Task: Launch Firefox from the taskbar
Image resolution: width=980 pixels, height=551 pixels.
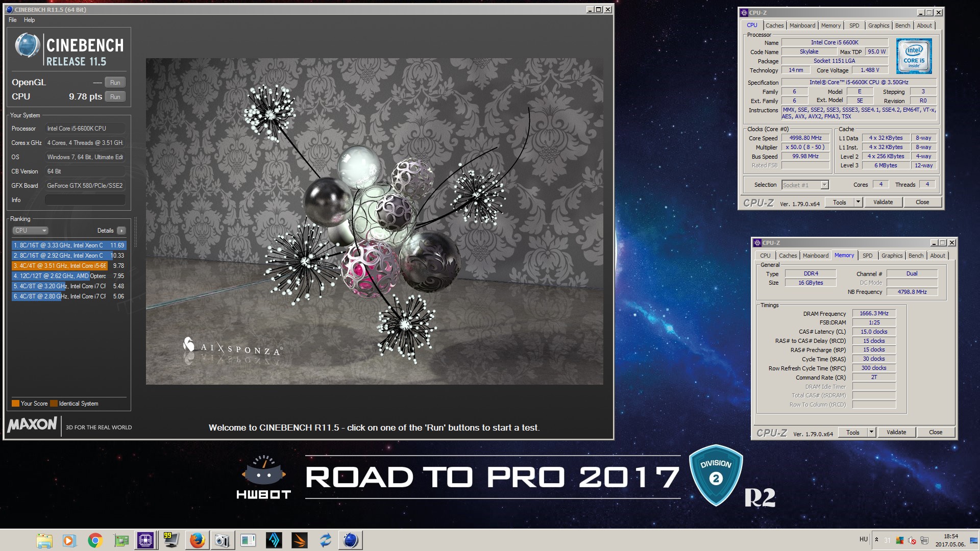Action: click(197, 540)
